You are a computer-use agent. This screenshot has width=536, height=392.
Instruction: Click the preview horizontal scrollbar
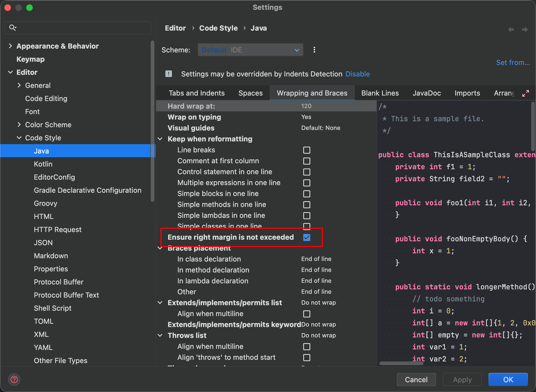click(x=401, y=363)
